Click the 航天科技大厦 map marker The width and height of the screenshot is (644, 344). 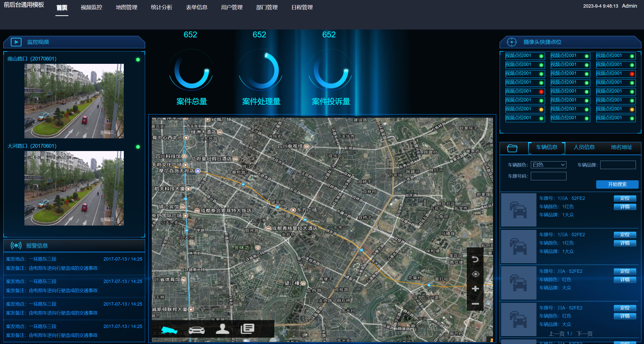coord(188,189)
